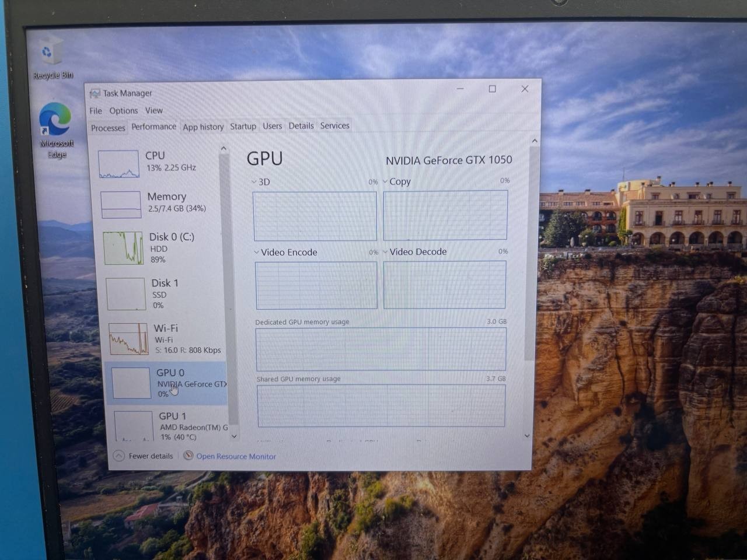The width and height of the screenshot is (747, 560).
Task: Switch to the App history tab
Action: click(203, 127)
